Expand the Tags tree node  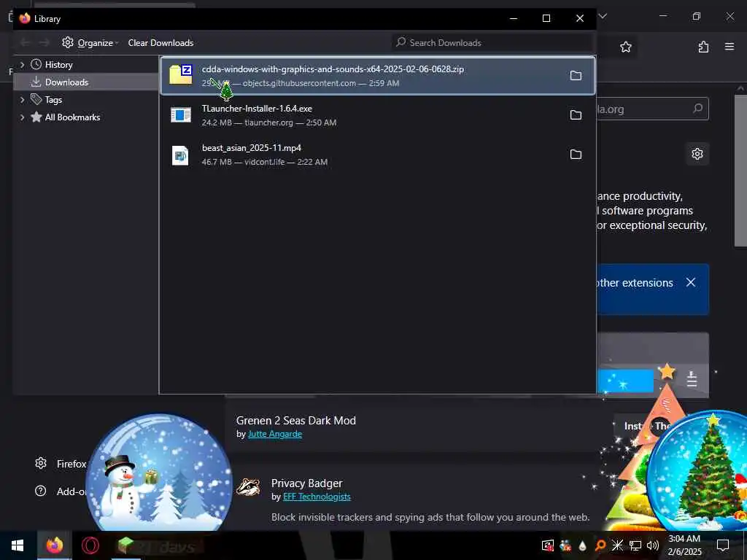[x=22, y=99]
